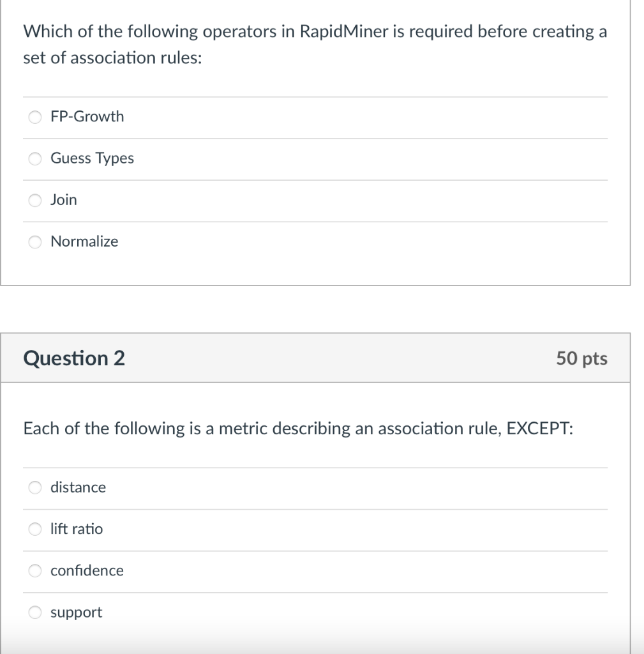Click the Normalize answer label text
Screen dimensions: 644x654
pos(84,241)
